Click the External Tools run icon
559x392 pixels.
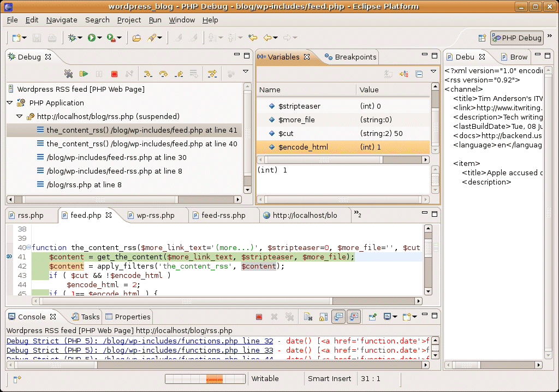(x=111, y=38)
